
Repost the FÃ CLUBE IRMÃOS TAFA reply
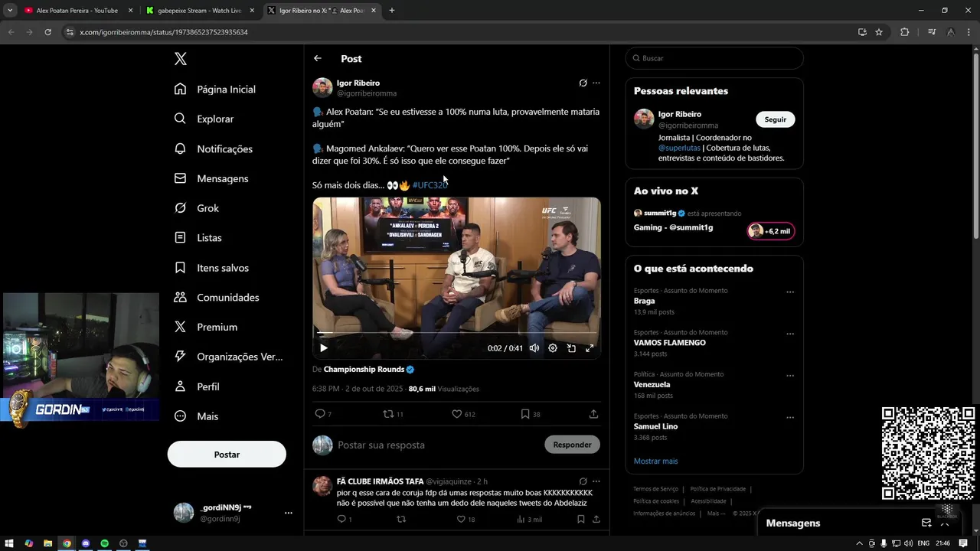click(x=400, y=519)
